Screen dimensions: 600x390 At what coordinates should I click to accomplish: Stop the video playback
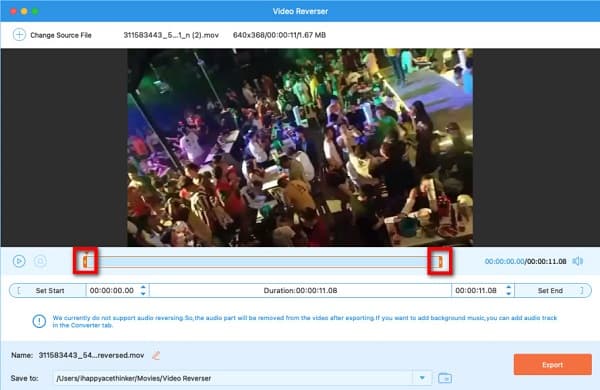(40, 261)
